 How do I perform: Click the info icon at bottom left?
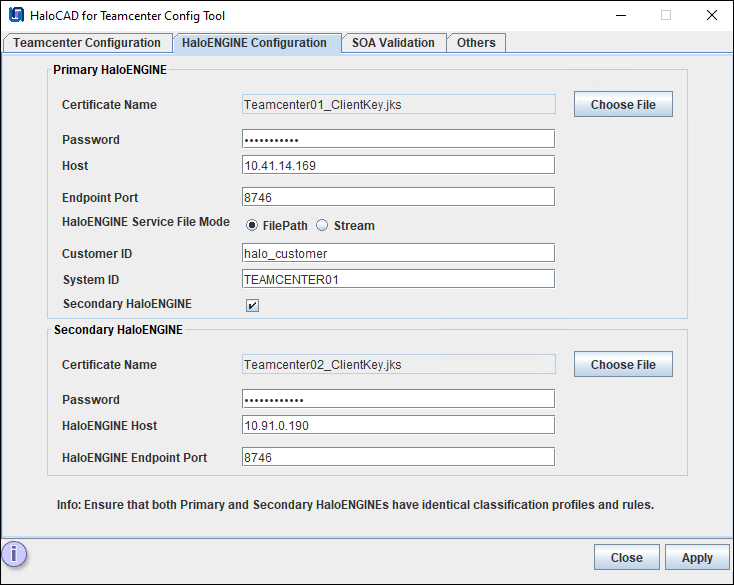tap(14, 554)
